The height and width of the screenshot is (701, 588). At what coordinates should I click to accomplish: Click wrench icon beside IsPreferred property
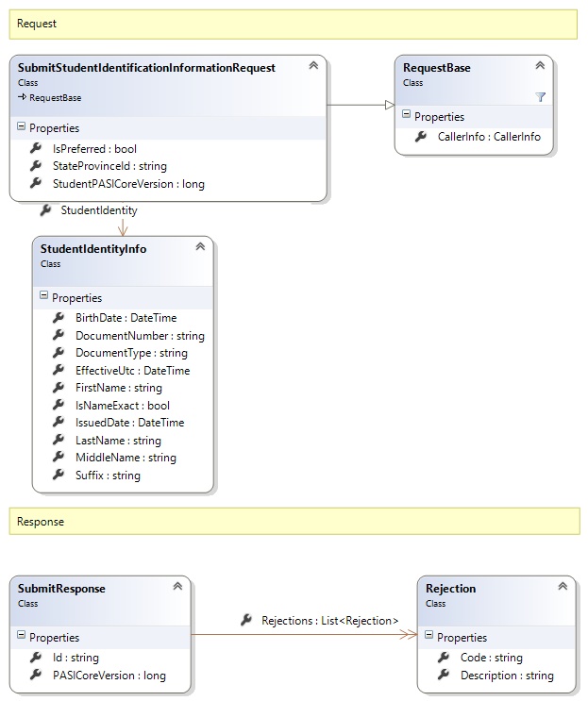(x=36, y=149)
